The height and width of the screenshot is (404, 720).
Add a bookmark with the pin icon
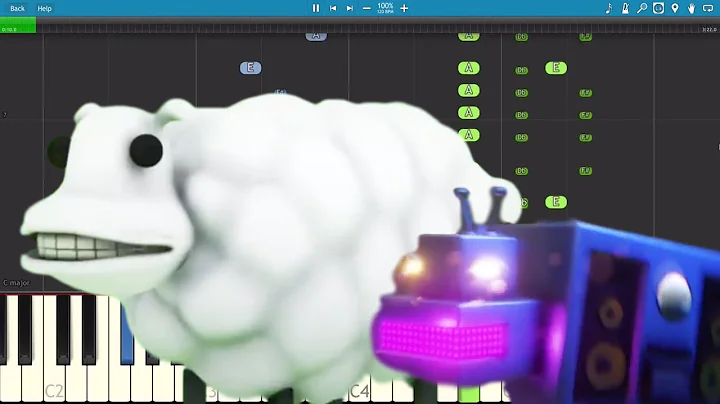tap(675, 8)
